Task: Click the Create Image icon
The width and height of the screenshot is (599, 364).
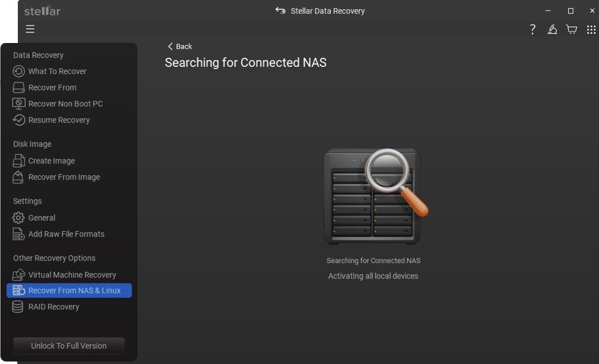Action: tap(18, 161)
